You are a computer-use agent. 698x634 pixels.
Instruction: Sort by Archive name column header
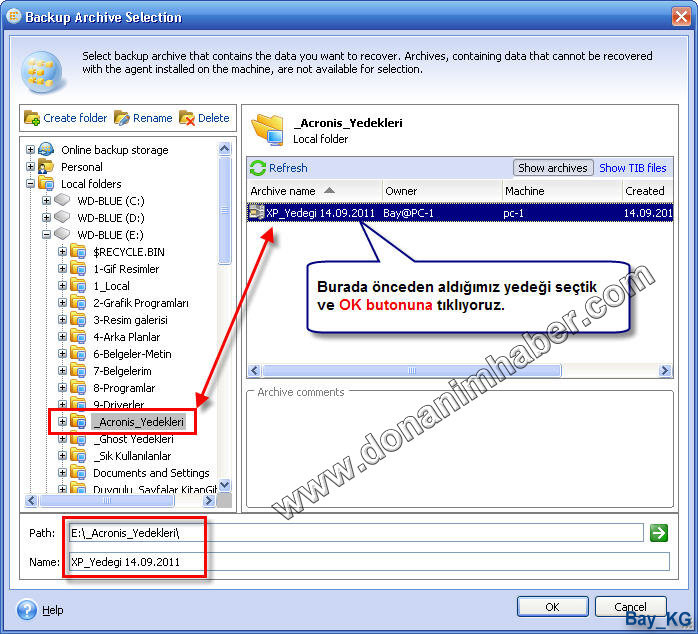(x=314, y=191)
